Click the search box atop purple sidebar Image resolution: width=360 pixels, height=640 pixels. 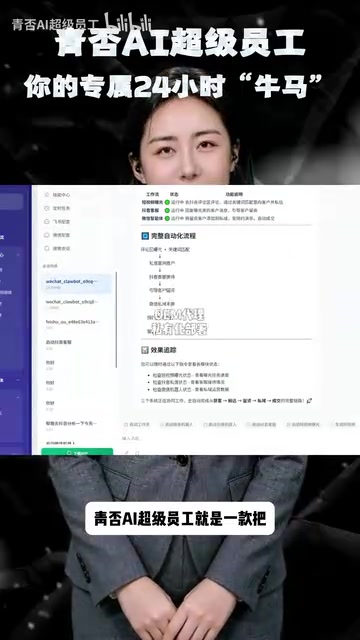click(11, 202)
